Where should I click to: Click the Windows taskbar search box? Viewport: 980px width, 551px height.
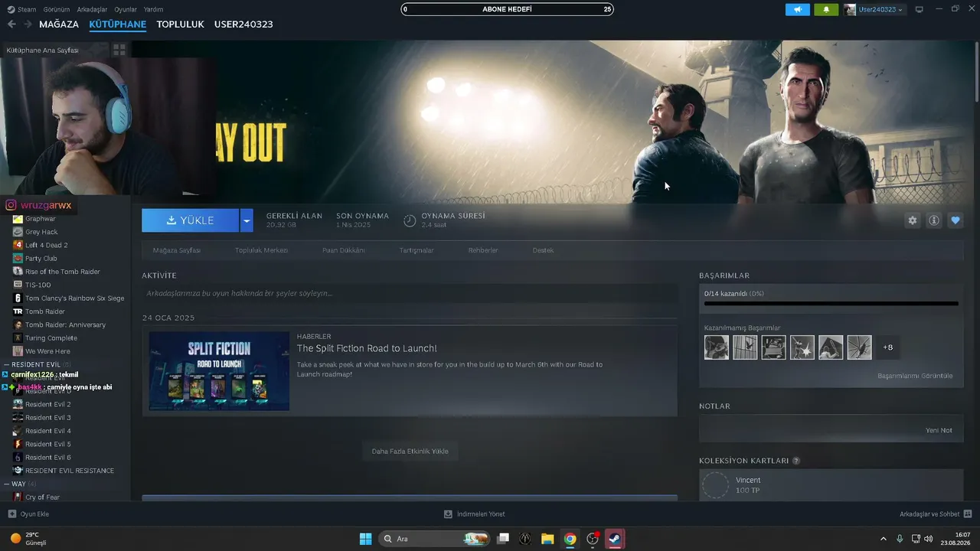[436, 539]
